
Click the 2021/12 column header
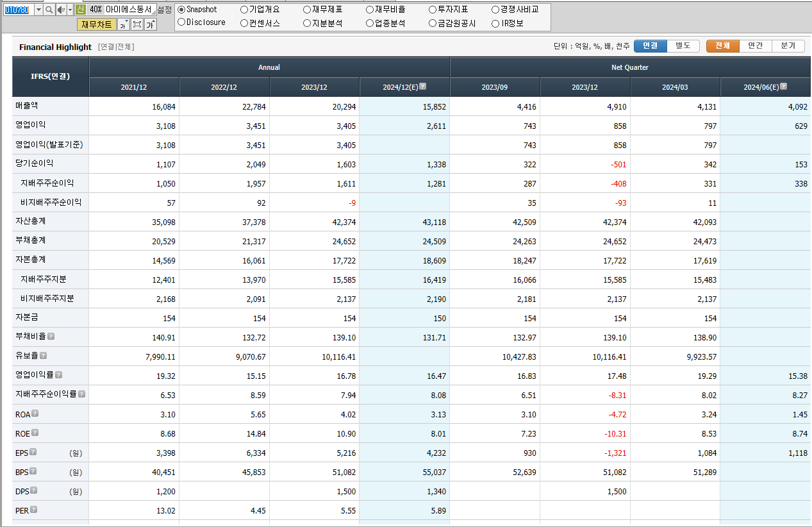[134, 87]
